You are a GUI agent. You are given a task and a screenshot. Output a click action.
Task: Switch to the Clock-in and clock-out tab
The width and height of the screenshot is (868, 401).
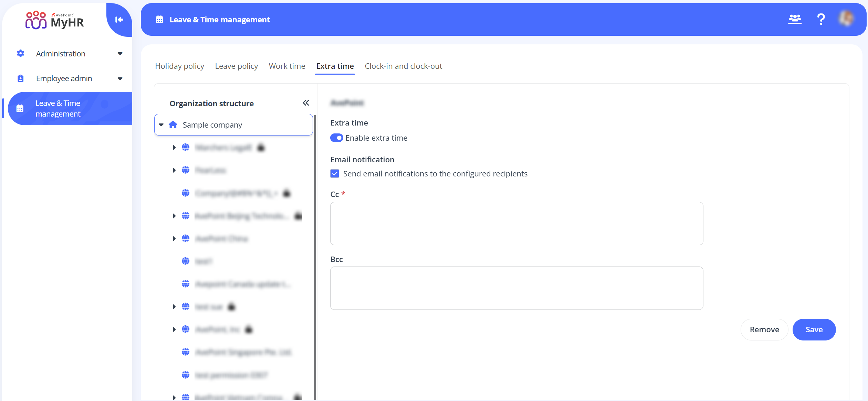point(403,66)
